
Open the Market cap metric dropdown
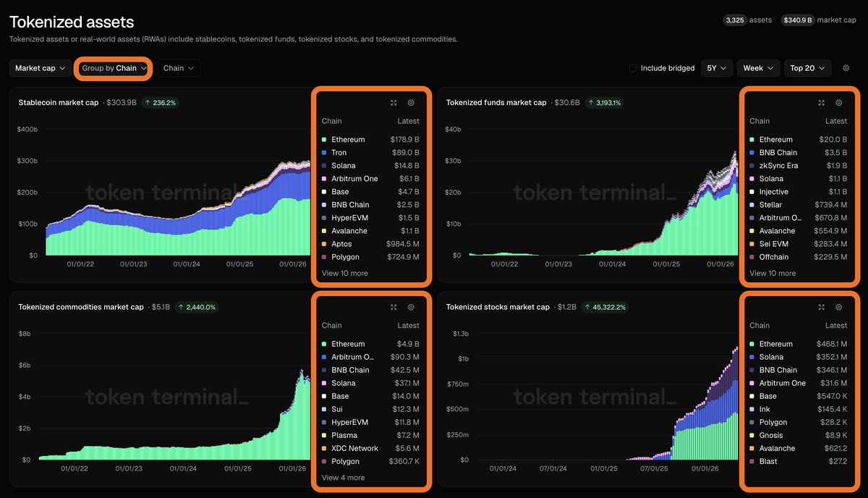(x=41, y=68)
